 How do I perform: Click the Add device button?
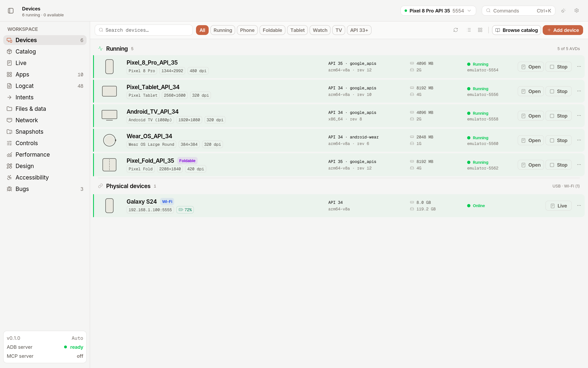pos(563,30)
